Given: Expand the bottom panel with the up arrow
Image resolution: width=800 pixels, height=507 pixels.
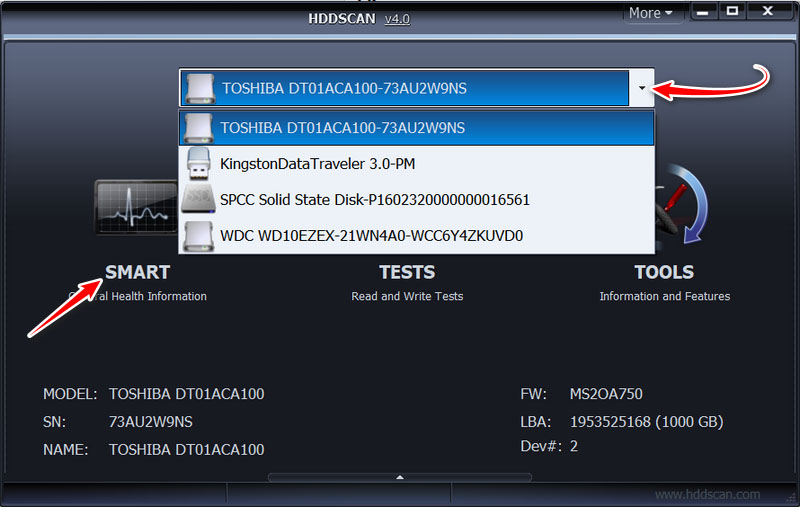Looking at the screenshot, I should pyautogui.click(x=400, y=477).
